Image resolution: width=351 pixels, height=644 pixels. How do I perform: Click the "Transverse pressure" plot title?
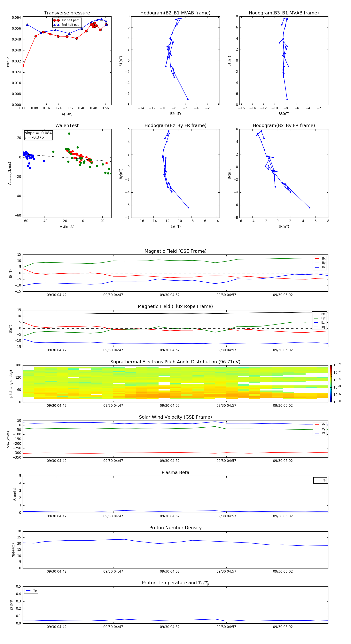(67, 13)
